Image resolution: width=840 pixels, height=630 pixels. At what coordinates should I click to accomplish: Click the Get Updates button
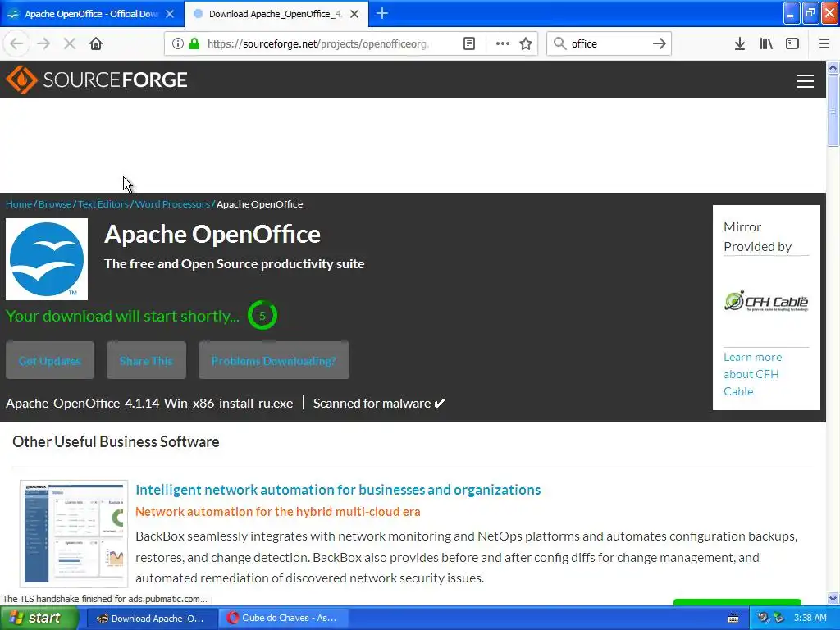click(x=50, y=361)
